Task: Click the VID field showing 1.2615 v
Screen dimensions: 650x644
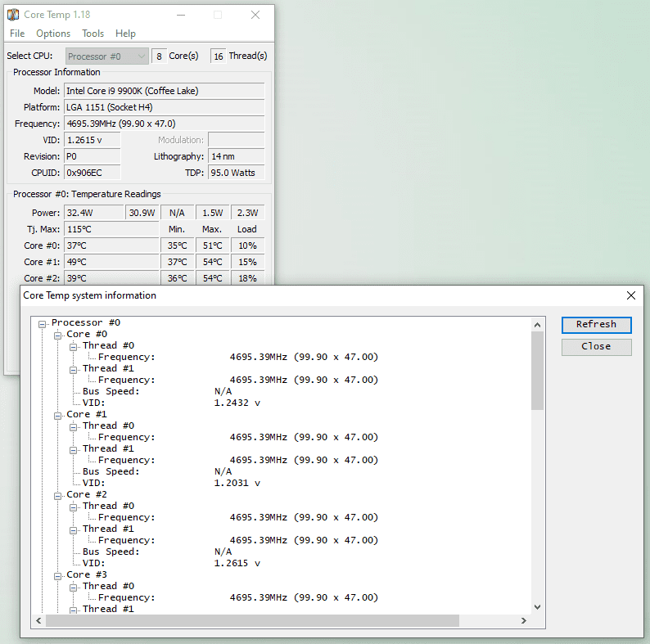Action: click(92, 140)
